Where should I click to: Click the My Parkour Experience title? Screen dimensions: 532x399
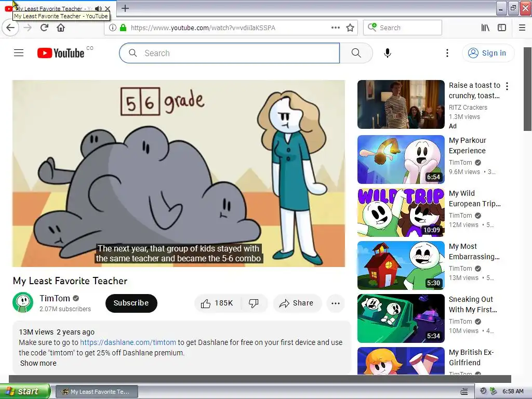(467, 145)
